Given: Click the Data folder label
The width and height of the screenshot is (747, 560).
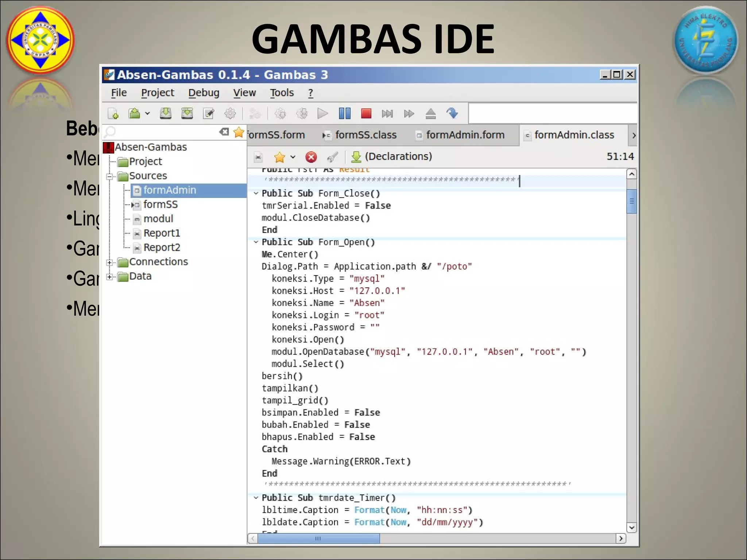Looking at the screenshot, I should point(140,276).
